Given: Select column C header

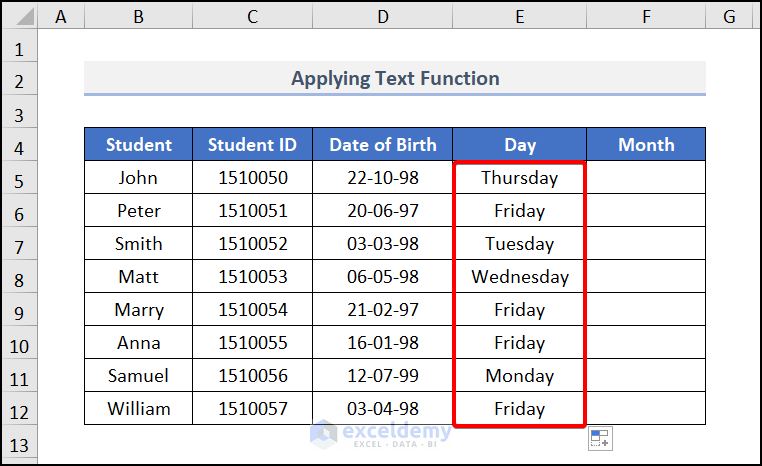Looking at the screenshot, I should coord(252,16).
